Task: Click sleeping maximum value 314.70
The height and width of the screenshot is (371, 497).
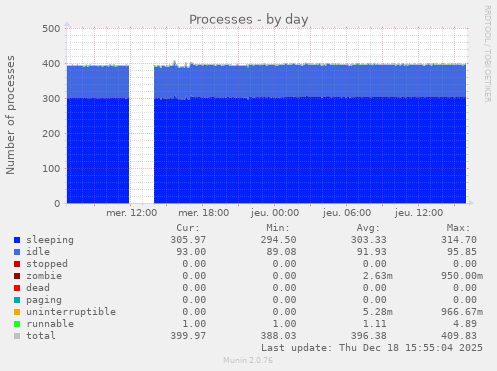Action: click(x=459, y=240)
